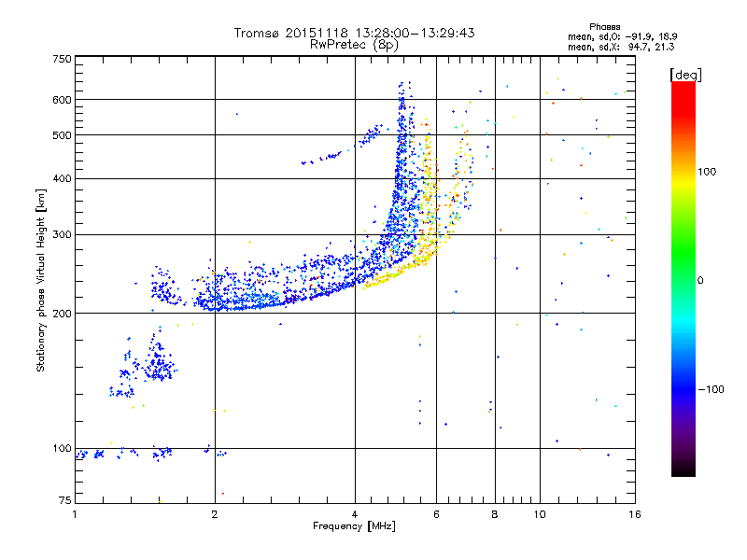Click the y-axis "400" tick label

(x=62, y=179)
